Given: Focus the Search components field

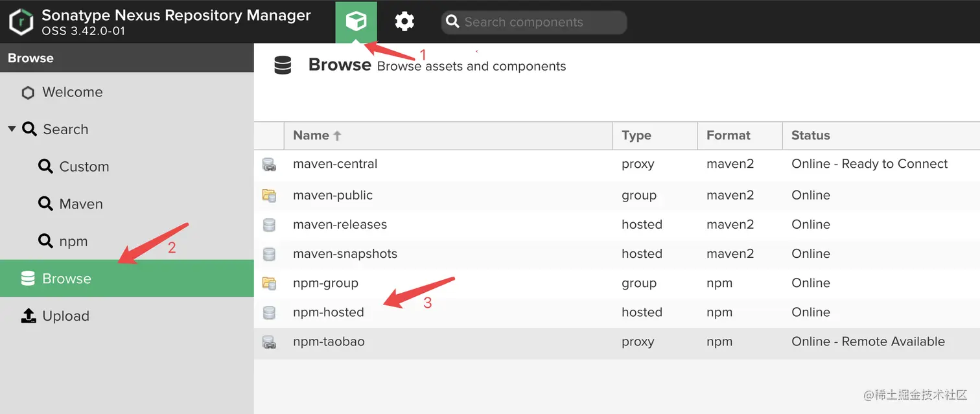Looking at the screenshot, I should click(x=534, y=22).
